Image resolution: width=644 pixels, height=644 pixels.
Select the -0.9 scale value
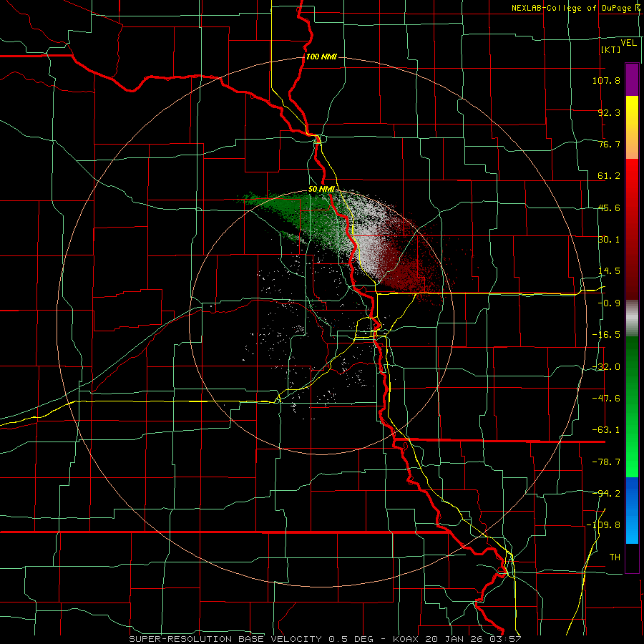(609, 303)
